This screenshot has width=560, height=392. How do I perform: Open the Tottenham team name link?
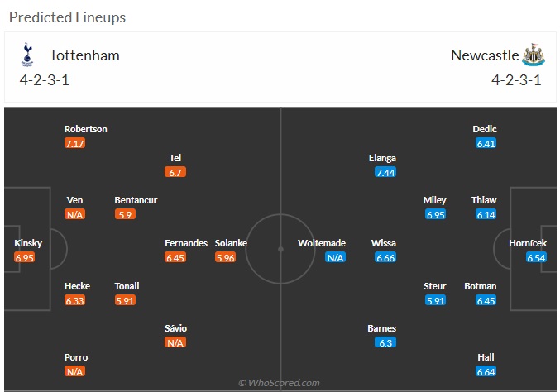pyautogui.click(x=84, y=55)
